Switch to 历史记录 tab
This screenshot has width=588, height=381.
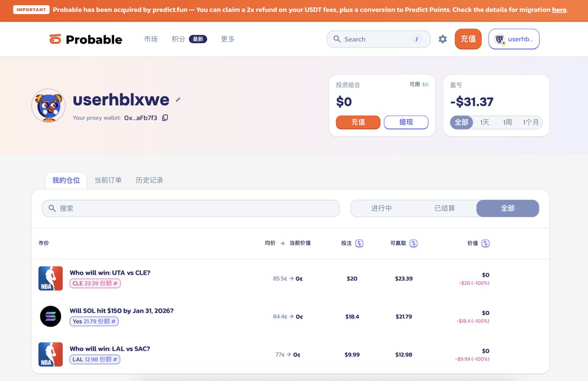click(x=149, y=180)
